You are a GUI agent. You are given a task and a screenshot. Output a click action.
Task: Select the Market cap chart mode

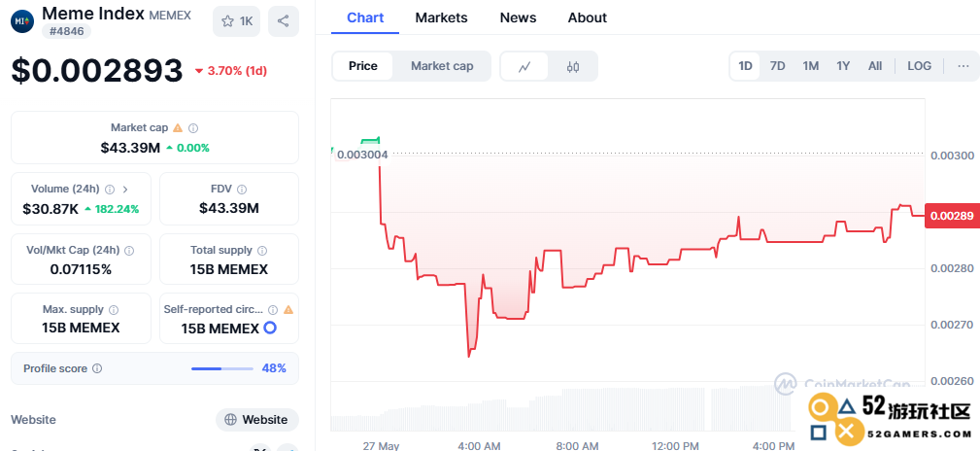tap(442, 66)
